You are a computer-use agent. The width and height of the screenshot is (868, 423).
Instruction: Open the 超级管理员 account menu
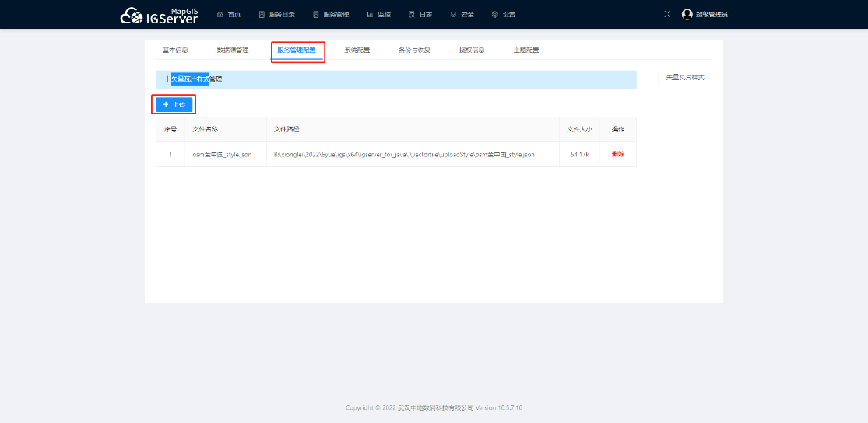click(x=712, y=15)
